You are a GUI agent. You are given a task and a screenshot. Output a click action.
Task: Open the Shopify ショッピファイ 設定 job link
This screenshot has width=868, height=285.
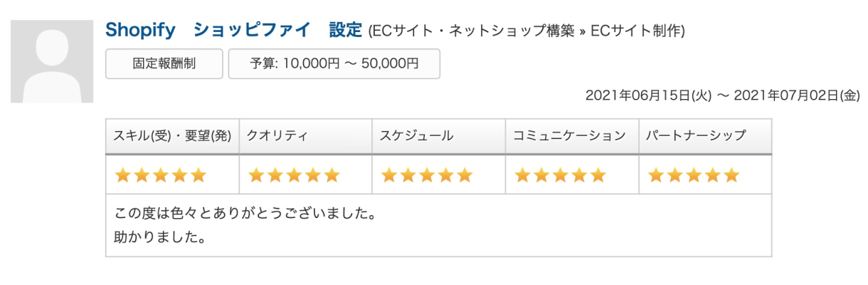pyautogui.click(x=233, y=31)
